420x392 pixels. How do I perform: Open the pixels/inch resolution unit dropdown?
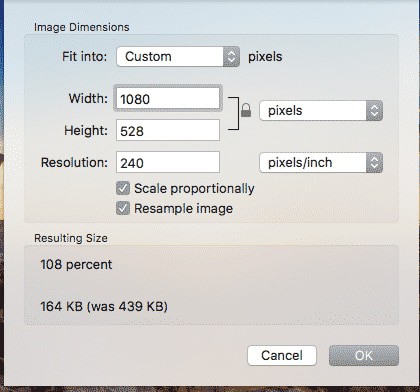coord(321,163)
